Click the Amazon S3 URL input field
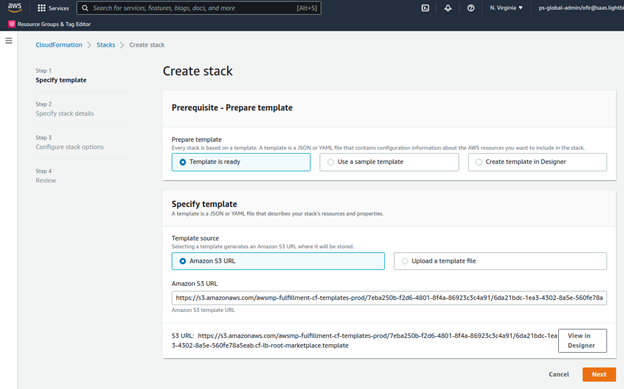This screenshot has height=389, width=624. (x=389, y=298)
